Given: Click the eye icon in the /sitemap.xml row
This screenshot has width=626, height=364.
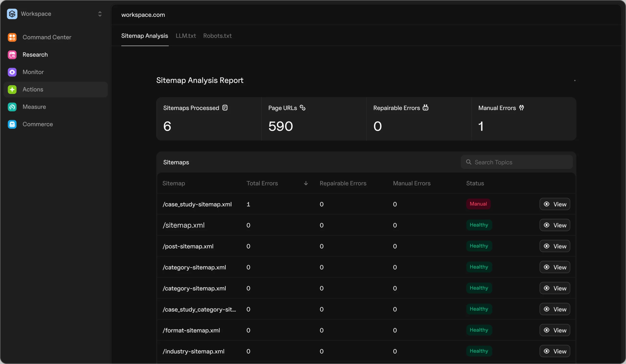Looking at the screenshot, I should click(x=547, y=225).
